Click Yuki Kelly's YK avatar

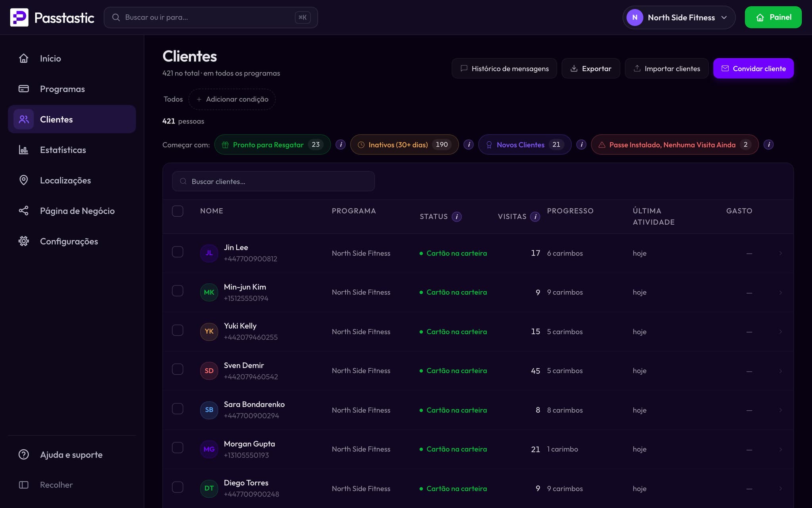[209, 331]
